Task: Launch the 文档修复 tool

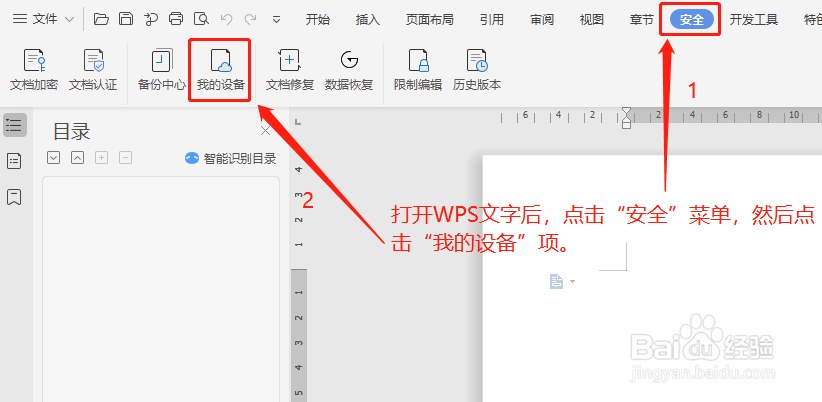Action: [289, 70]
